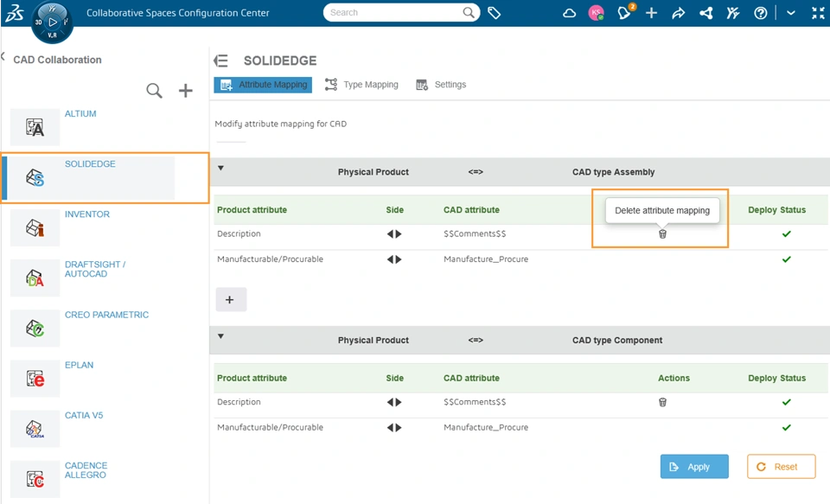The image size is (830, 504).
Task: Delete Description mapping in Assembly section
Action: 662,234
